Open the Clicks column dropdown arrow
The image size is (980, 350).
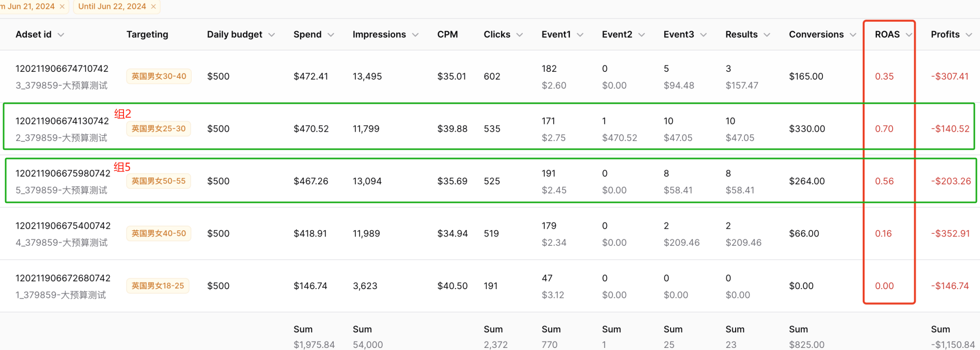tap(520, 35)
